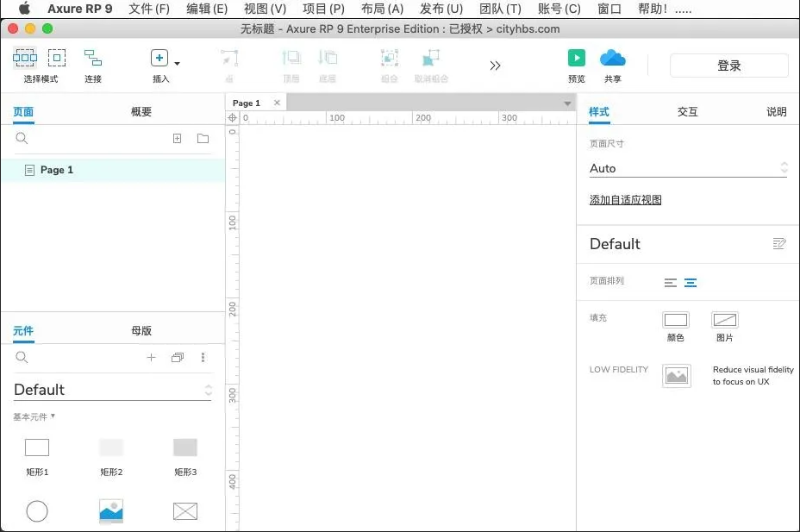This screenshot has width=800, height=532.
Task: Search pages with the magnifier icon
Action: 22,138
